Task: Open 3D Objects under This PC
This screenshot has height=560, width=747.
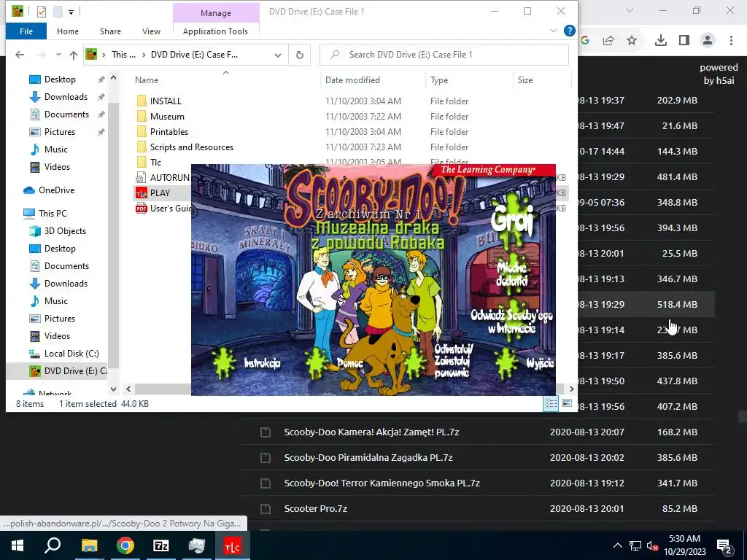Action: (65, 231)
